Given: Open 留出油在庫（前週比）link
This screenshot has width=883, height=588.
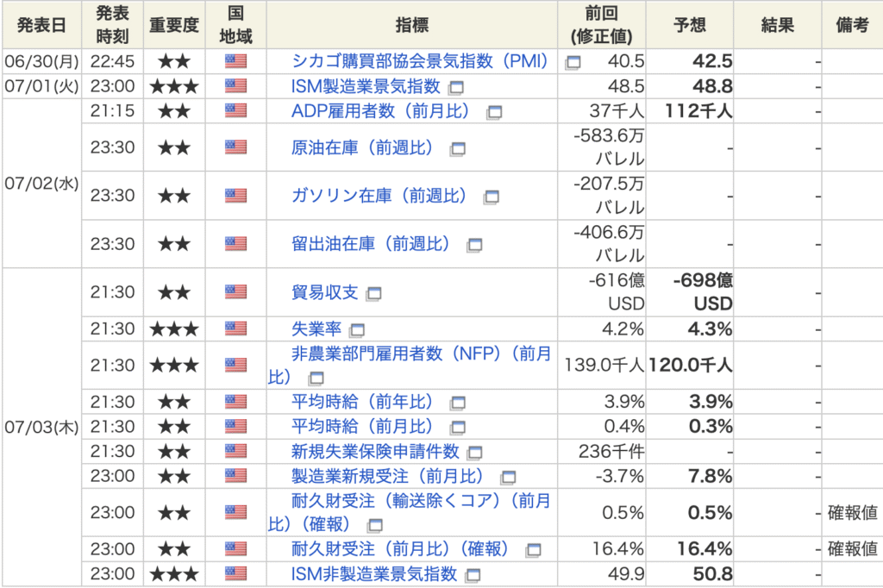Looking at the screenshot, I should pyautogui.click(x=371, y=244).
